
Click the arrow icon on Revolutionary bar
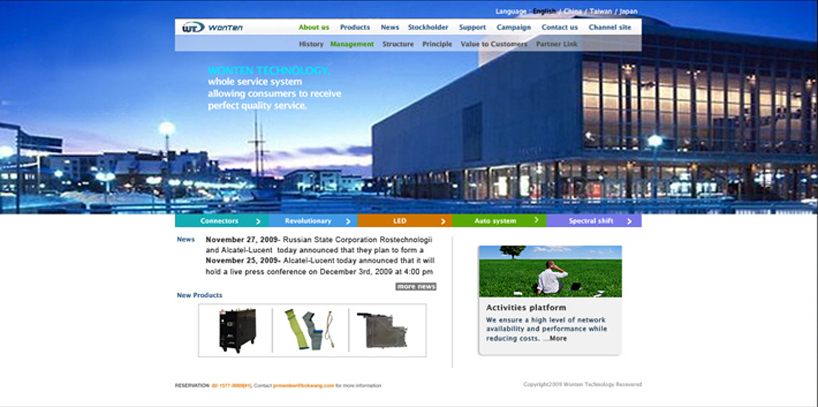[x=349, y=221]
